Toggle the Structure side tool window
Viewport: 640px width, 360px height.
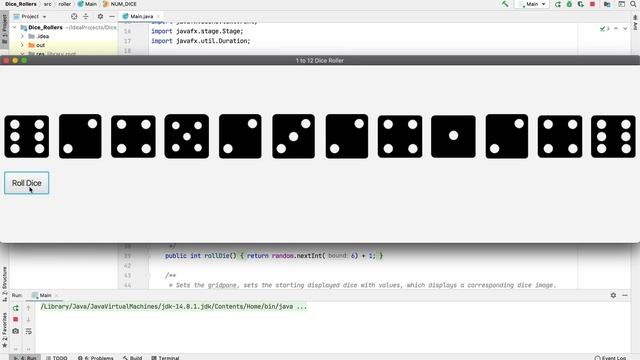(x=4, y=284)
